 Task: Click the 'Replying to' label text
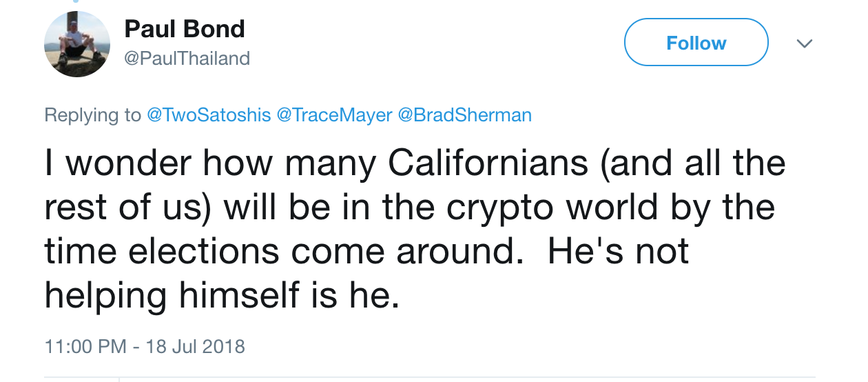(x=92, y=114)
